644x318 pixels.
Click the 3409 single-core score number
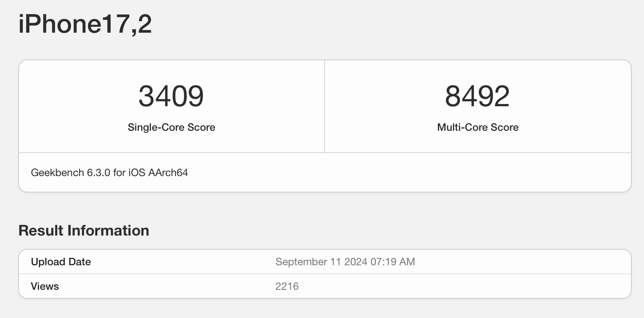click(171, 96)
